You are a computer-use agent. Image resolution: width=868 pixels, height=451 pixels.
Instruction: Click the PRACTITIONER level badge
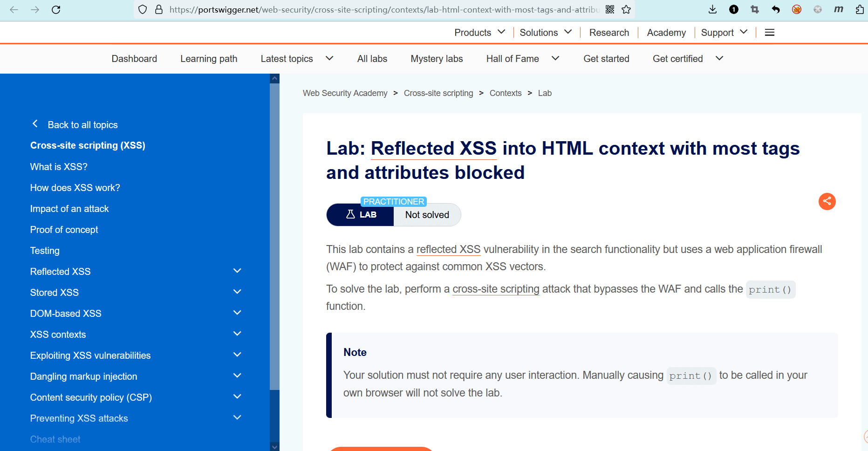click(x=394, y=202)
